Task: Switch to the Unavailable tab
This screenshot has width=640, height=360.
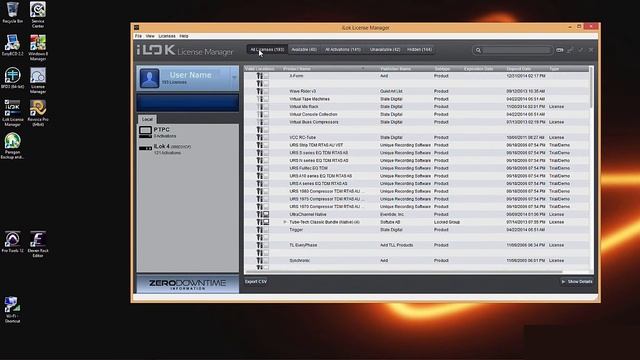Action: tap(385, 50)
